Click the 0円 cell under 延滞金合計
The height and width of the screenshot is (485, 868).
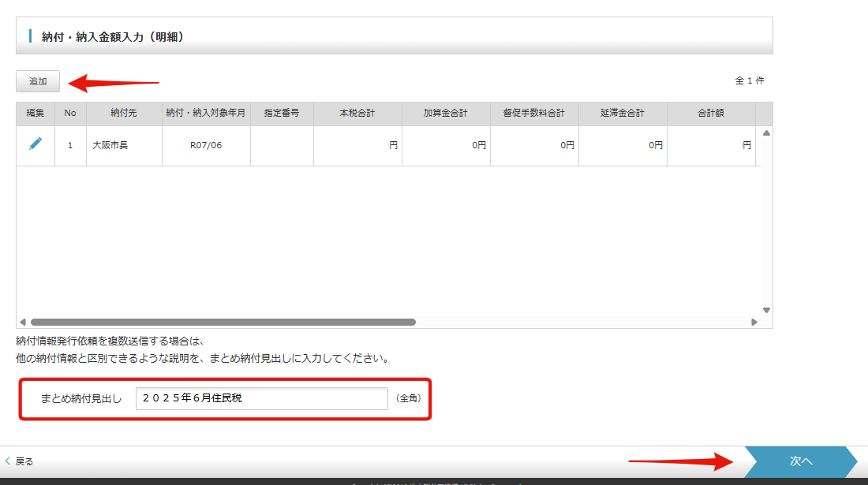click(x=623, y=145)
